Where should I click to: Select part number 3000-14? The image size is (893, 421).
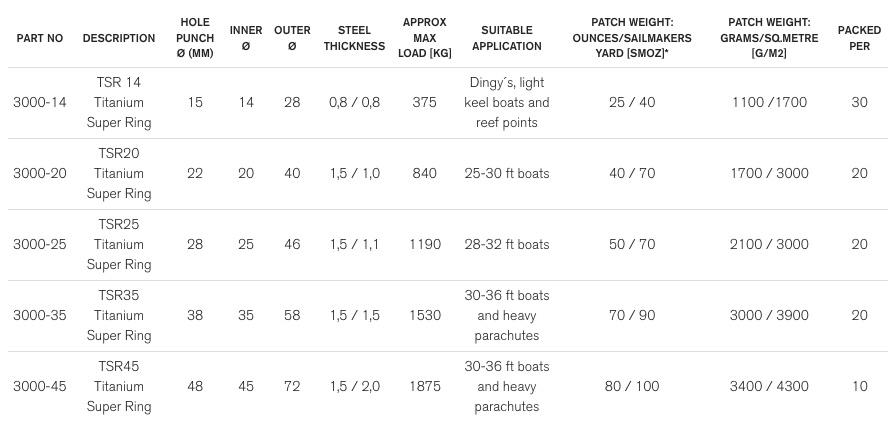pyautogui.click(x=39, y=103)
